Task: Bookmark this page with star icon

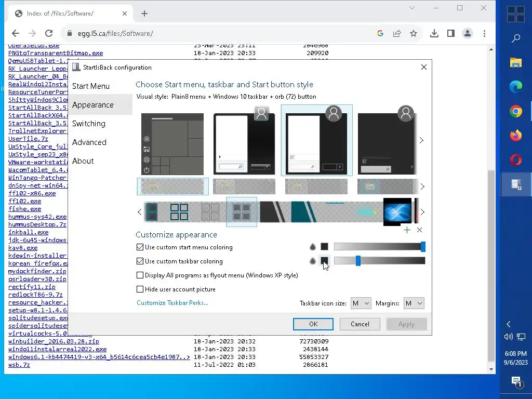Action: coord(413,33)
